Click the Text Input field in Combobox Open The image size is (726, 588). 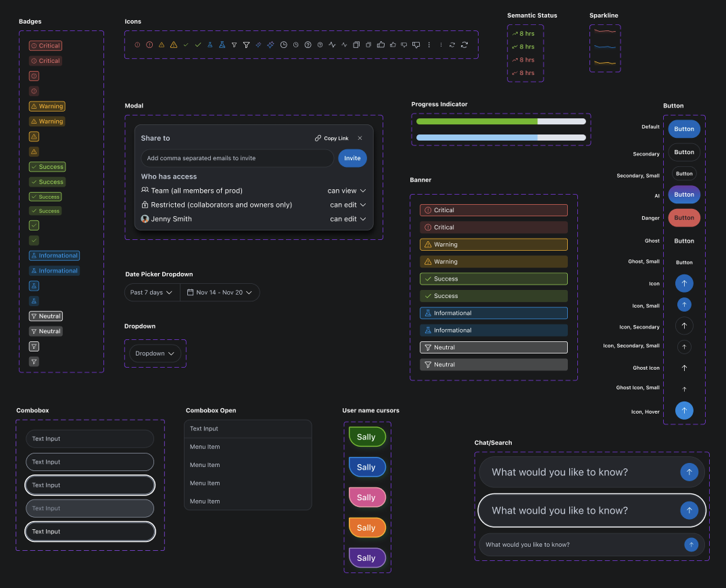[x=247, y=428]
